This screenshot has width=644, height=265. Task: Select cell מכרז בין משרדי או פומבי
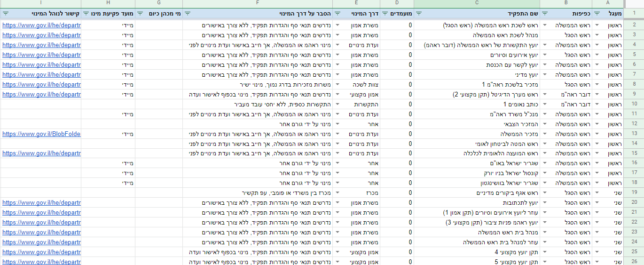click(x=258, y=193)
